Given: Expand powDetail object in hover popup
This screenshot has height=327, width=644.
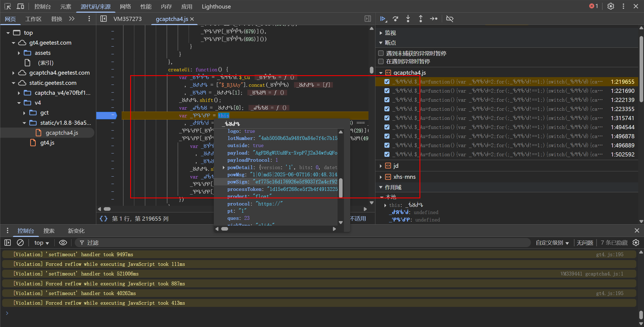Looking at the screenshot, I should [224, 167].
